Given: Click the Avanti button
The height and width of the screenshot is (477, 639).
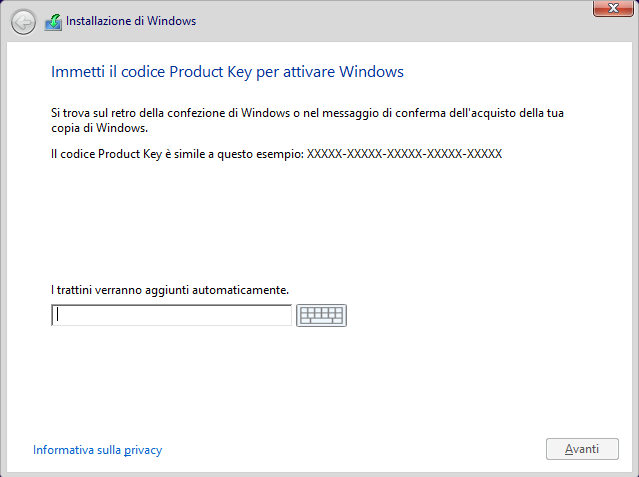Looking at the screenshot, I should [582, 449].
